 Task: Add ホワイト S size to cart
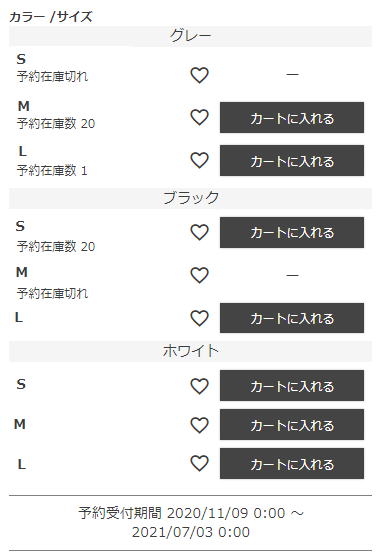point(292,385)
